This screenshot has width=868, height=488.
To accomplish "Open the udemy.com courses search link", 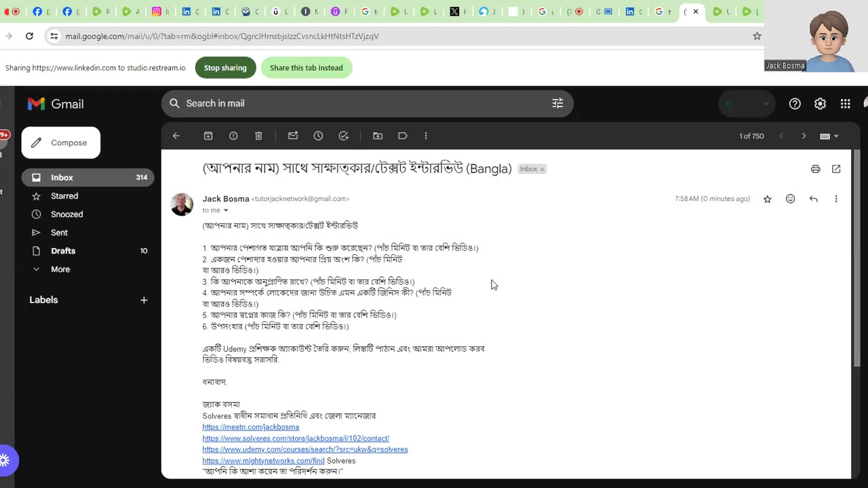I will [305, 450].
